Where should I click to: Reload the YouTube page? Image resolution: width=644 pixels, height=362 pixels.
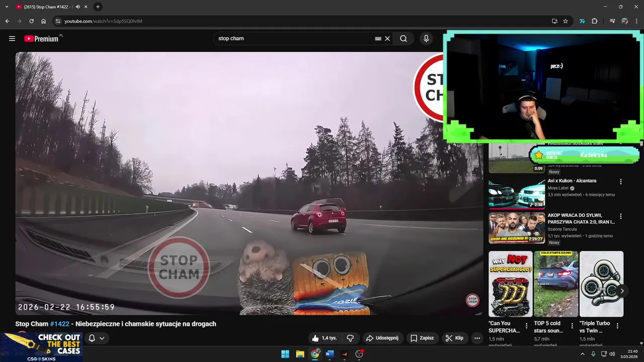point(31,21)
